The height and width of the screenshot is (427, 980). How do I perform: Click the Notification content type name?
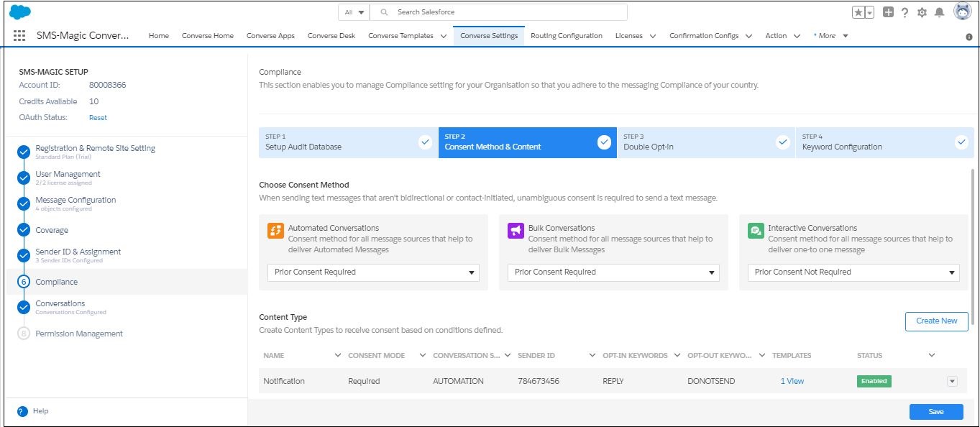point(284,382)
